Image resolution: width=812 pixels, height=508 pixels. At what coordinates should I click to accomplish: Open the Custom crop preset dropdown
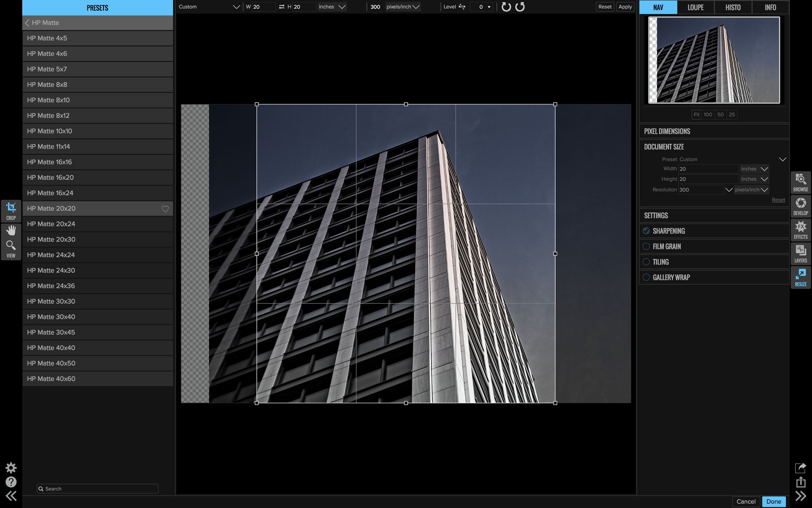point(209,7)
